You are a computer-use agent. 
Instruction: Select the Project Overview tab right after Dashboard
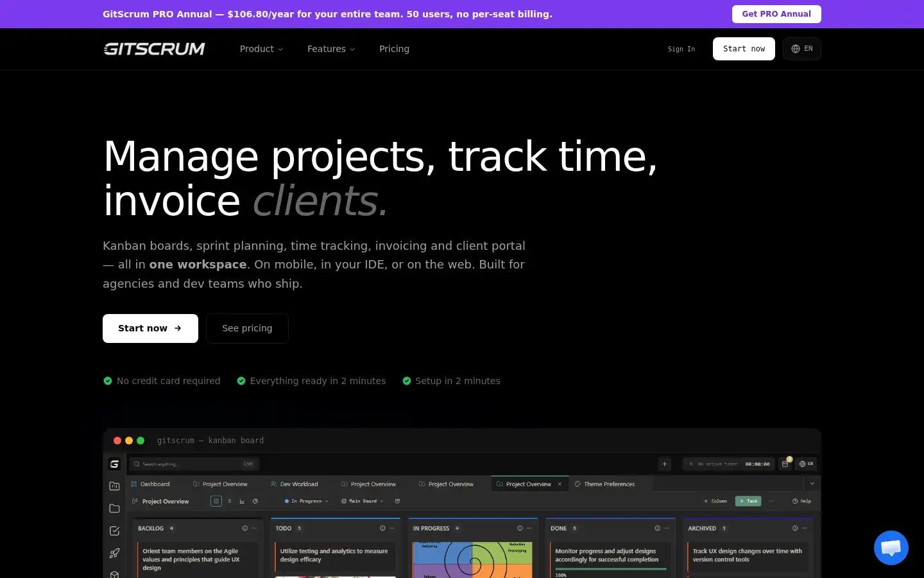click(220, 484)
